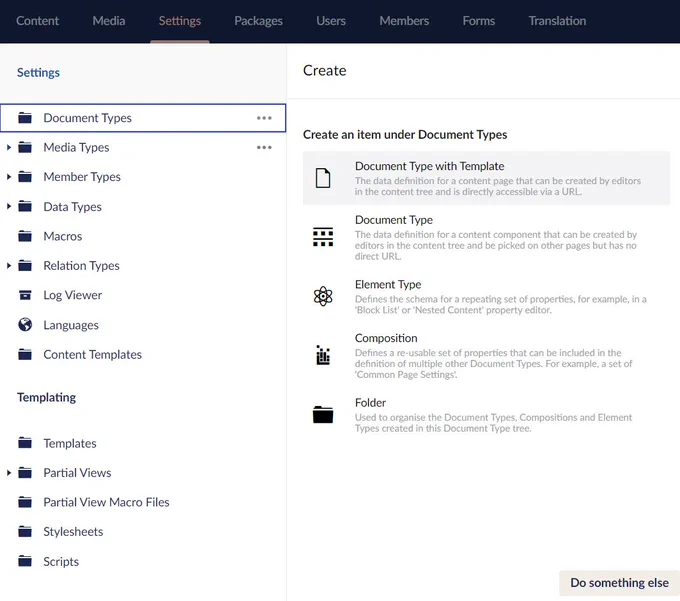Expand the Relation Types tree node
The image size is (680, 601).
click(9, 265)
